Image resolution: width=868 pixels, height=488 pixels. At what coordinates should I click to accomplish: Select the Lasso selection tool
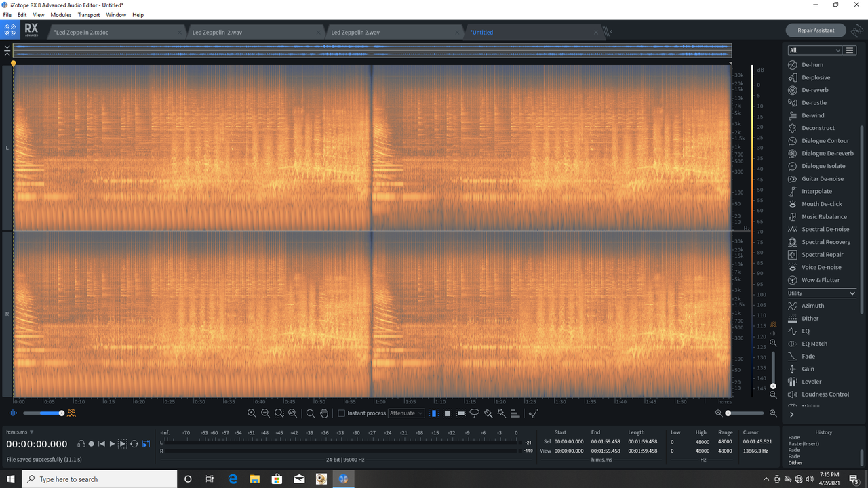pyautogui.click(x=475, y=413)
